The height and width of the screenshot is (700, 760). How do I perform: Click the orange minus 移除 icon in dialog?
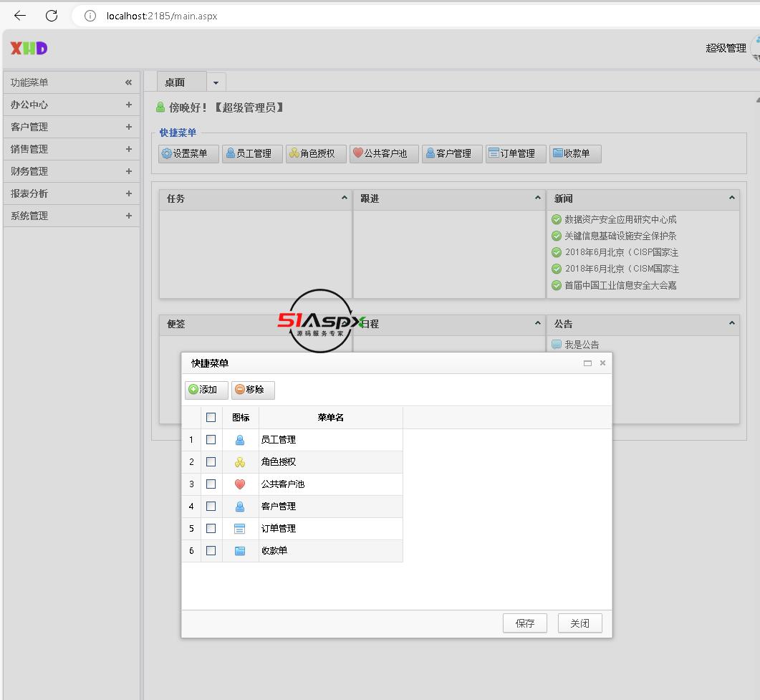(x=239, y=390)
